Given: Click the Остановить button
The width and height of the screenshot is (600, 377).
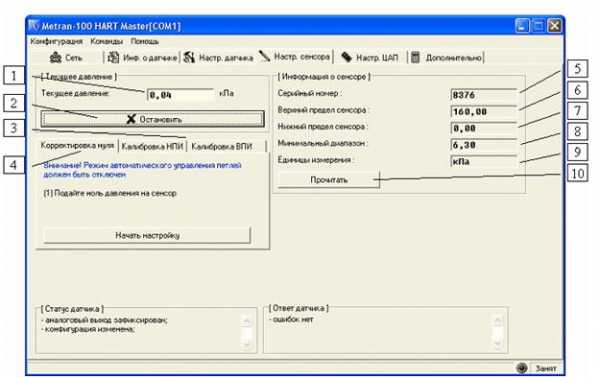Looking at the screenshot, I should pos(152,119).
